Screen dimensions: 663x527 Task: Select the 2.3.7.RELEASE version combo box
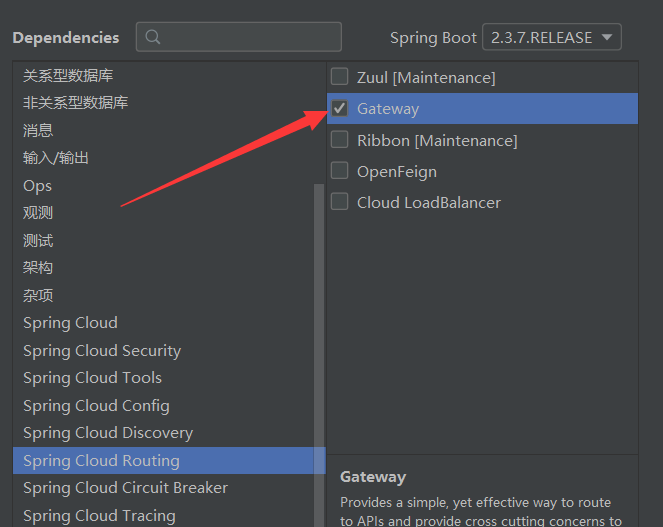(552, 37)
